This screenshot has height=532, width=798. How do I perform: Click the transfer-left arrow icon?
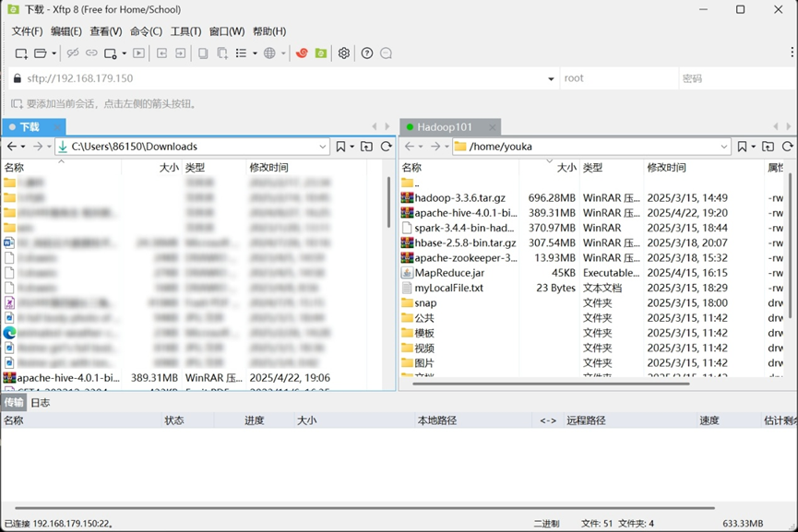161,53
